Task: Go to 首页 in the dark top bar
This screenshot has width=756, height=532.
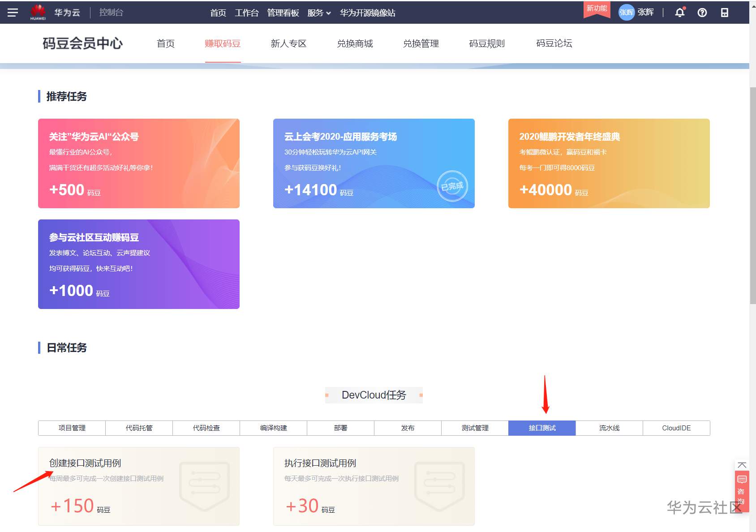Action: tap(218, 13)
